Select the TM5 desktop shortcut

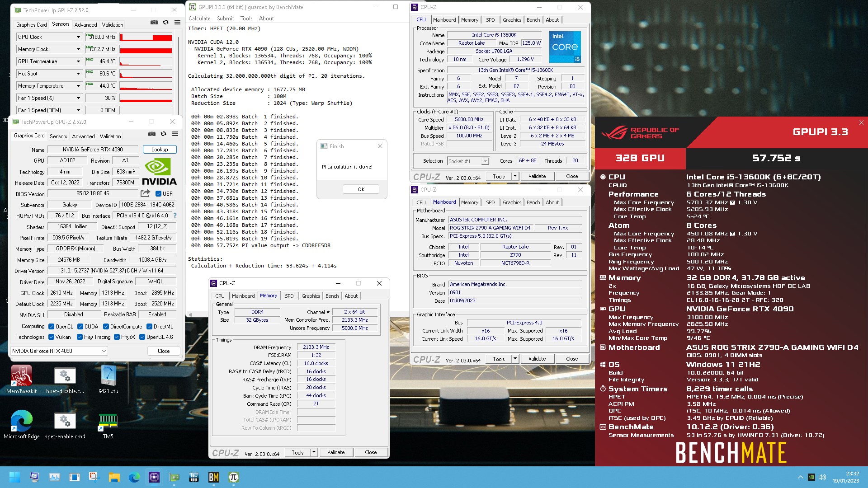click(108, 425)
